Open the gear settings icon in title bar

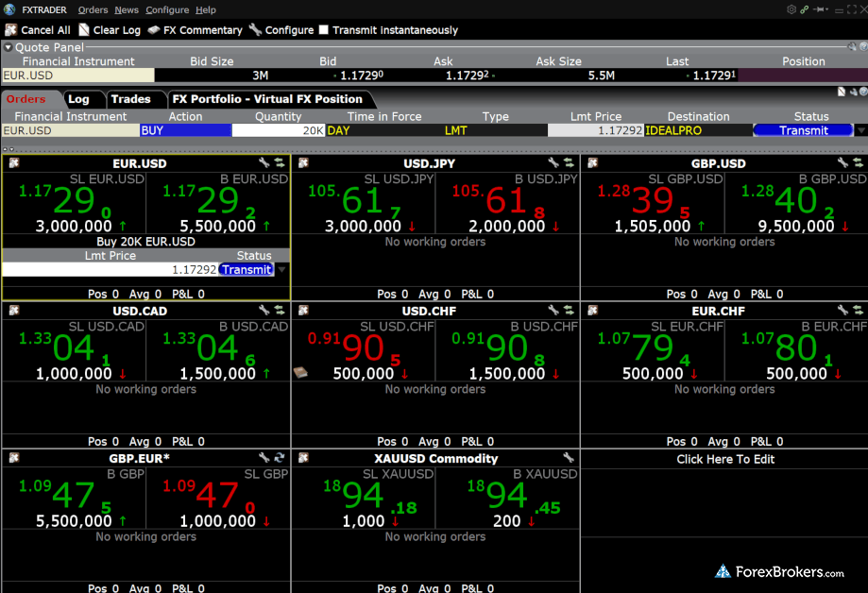(x=791, y=9)
